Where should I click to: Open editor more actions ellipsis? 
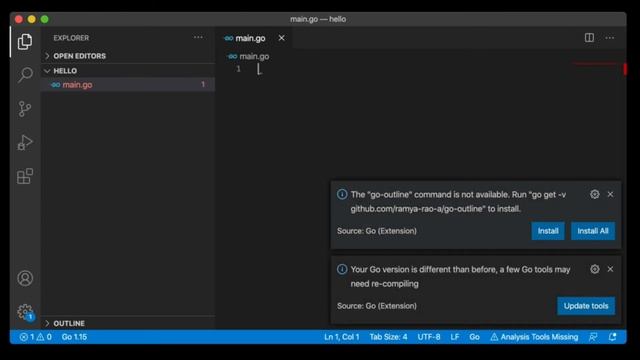[x=610, y=38]
